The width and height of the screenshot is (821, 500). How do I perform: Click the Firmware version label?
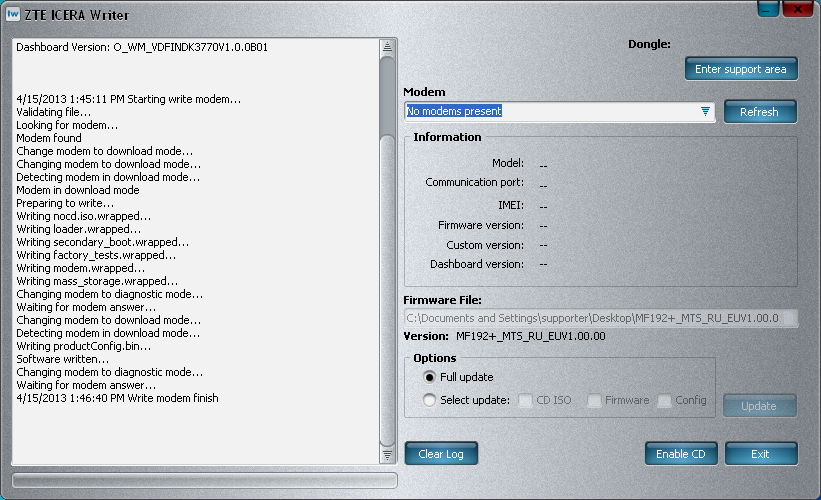click(x=481, y=225)
